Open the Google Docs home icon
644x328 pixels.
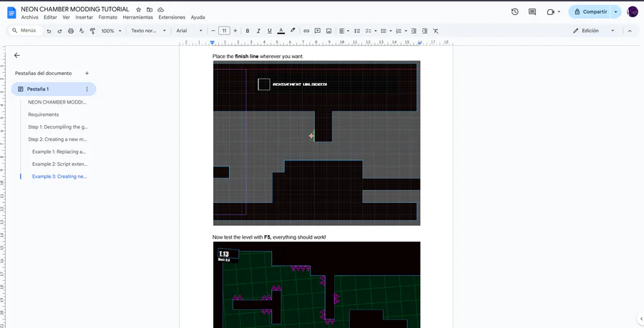pos(11,13)
